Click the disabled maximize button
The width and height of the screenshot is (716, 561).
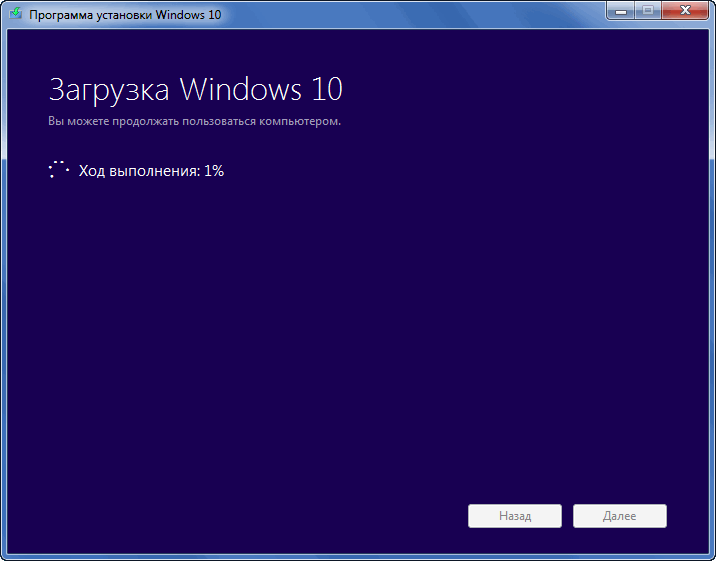[648, 11]
